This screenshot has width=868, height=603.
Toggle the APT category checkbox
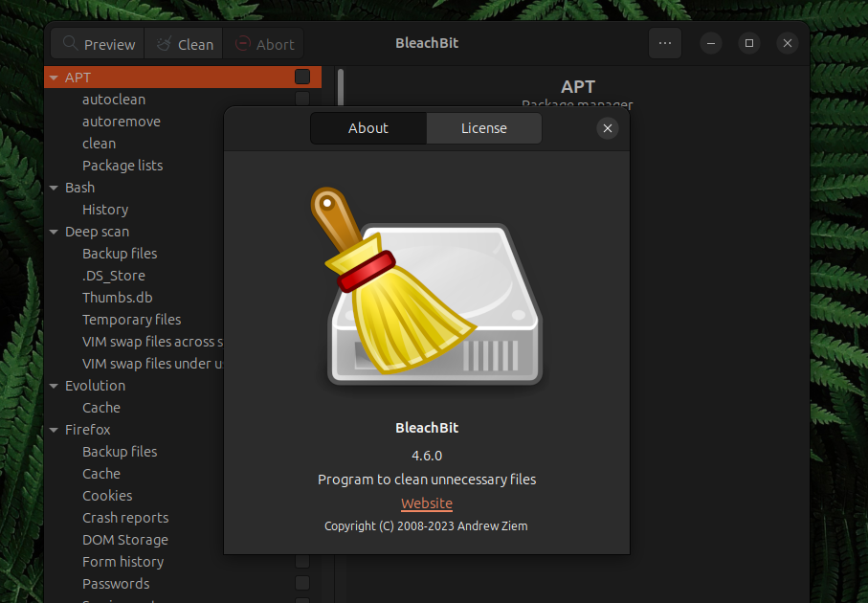tap(302, 78)
